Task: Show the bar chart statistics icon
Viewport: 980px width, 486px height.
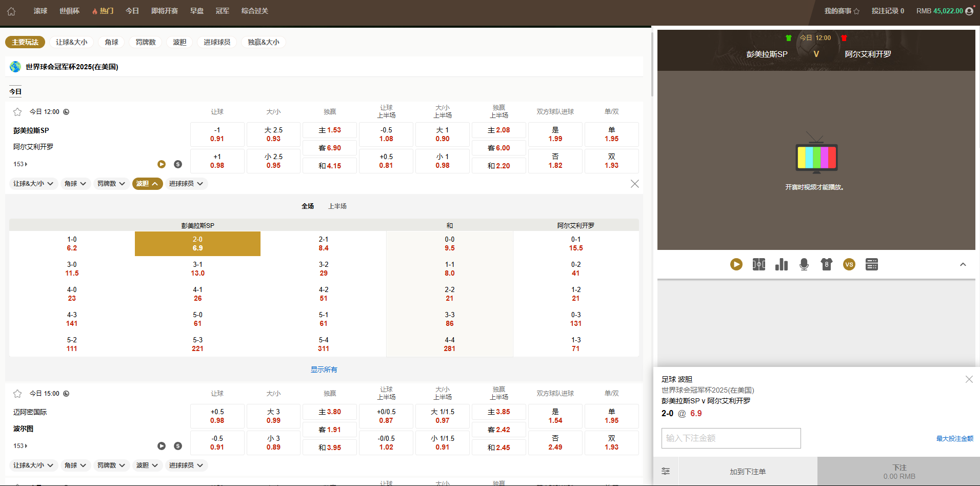Action: click(x=782, y=264)
